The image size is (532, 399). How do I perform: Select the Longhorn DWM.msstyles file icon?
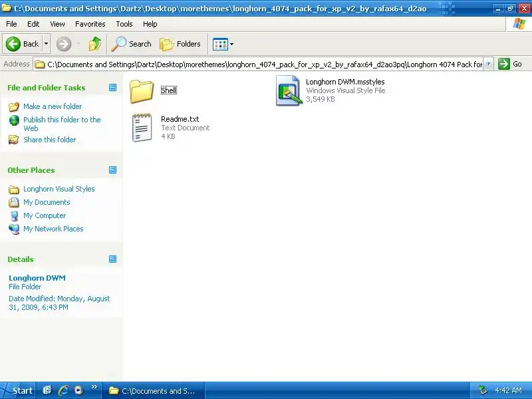289,90
